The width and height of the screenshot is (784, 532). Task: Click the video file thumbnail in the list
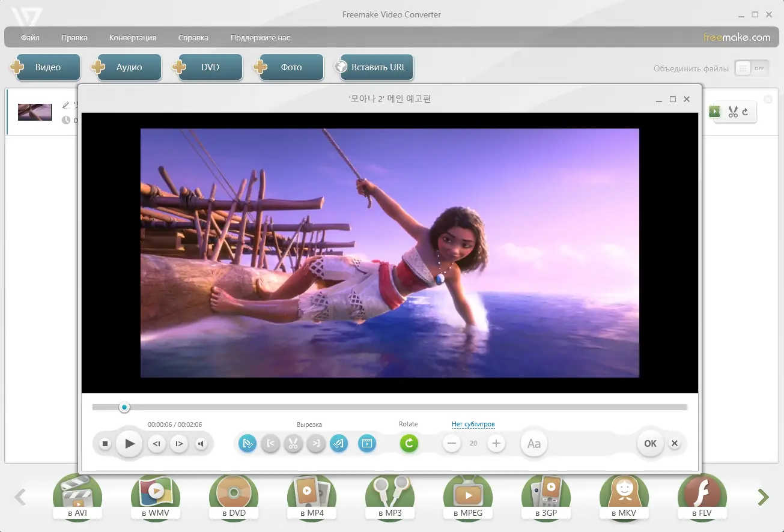click(35, 112)
